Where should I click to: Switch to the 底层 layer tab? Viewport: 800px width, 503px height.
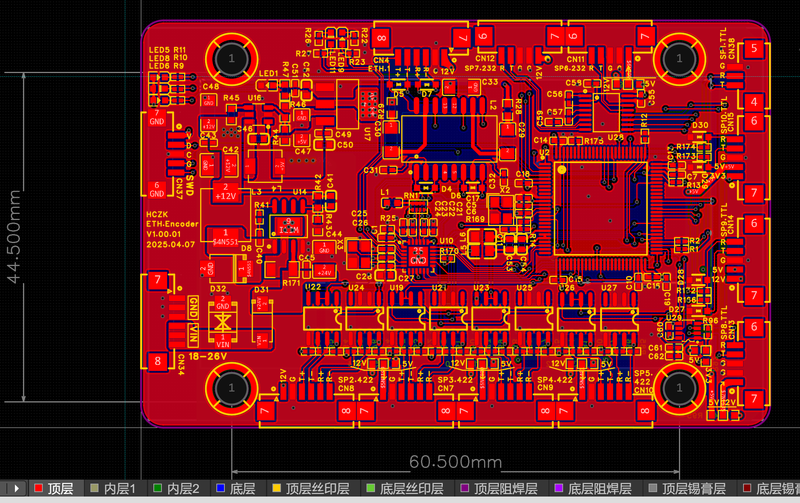tap(235, 488)
